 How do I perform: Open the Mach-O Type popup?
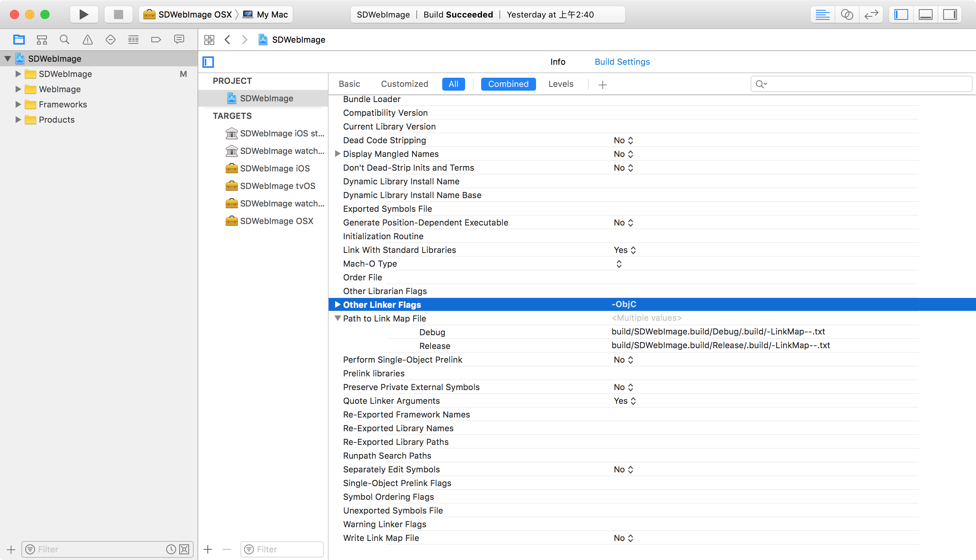[619, 264]
